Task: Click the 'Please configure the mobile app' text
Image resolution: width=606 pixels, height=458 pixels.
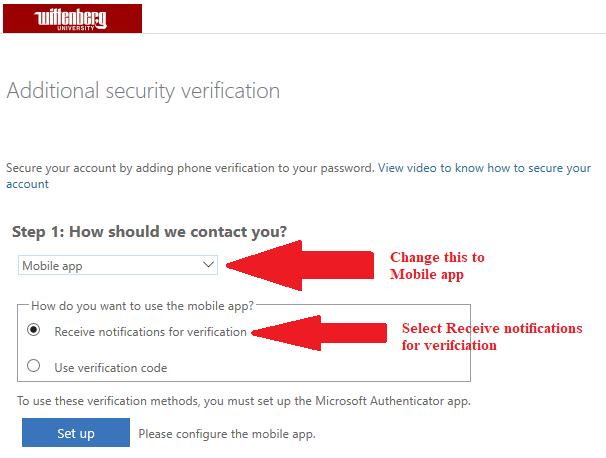Action: click(x=227, y=434)
